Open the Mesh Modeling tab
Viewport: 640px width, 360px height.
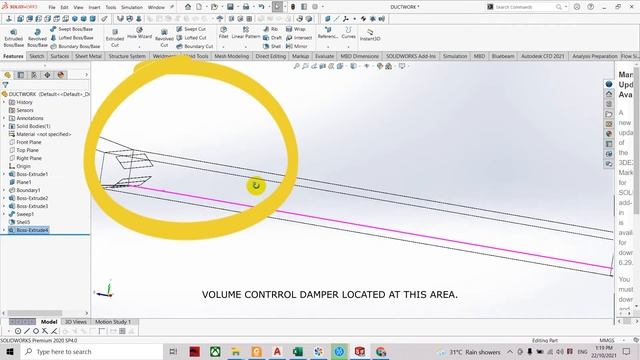[231, 56]
